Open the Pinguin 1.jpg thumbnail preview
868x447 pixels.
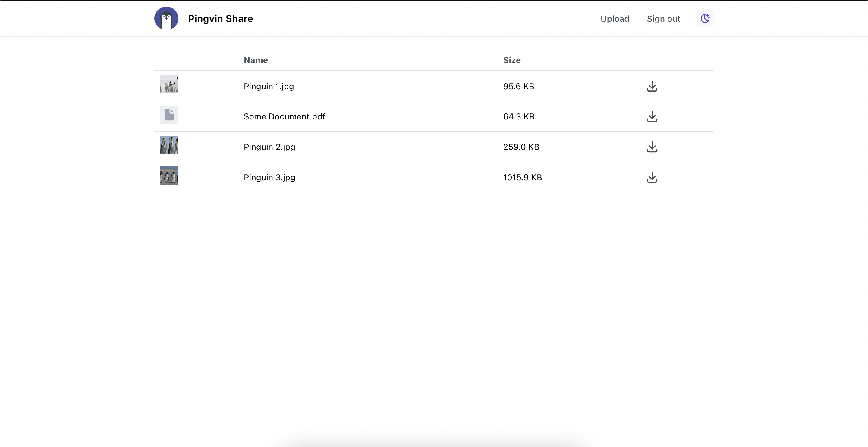[x=169, y=84]
